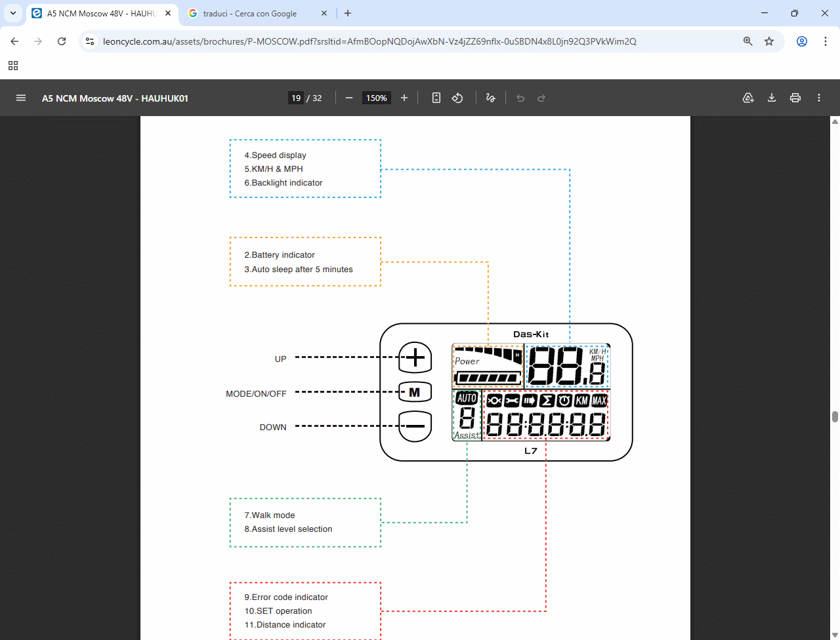Rotate the PDF counterclockwise

coord(457,98)
